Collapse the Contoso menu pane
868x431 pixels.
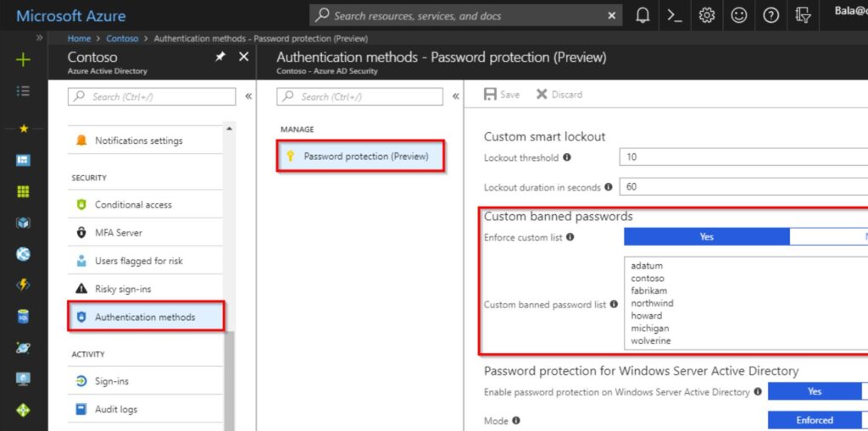248,97
